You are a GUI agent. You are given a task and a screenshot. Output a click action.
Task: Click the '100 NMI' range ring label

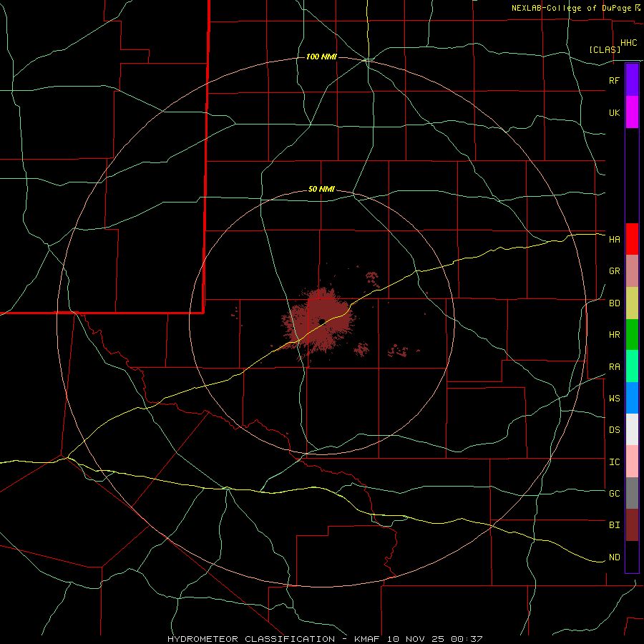click(x=321, y=57)
